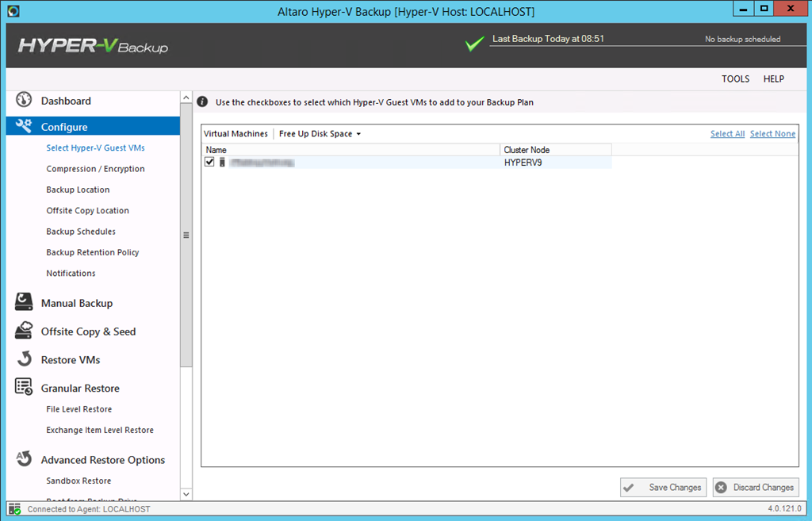
Task: Open Notifications settings
Action: (x=71, y=273)
